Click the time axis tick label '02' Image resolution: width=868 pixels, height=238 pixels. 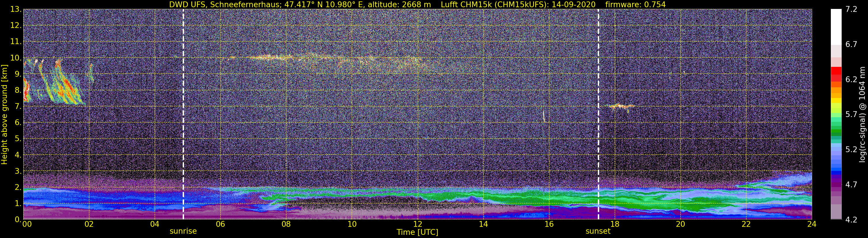(89, 224)
